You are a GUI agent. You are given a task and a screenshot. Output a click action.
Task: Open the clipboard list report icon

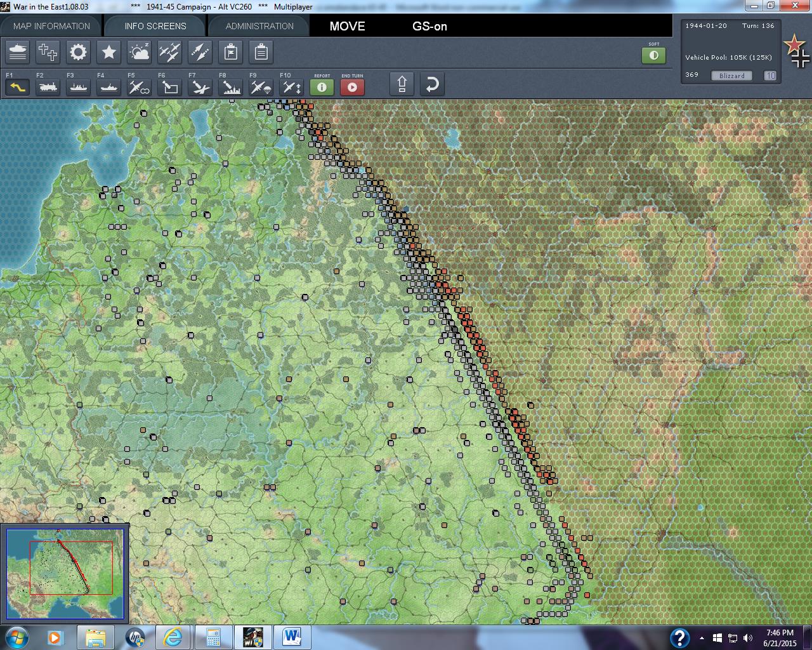click(x=261, y=52)
